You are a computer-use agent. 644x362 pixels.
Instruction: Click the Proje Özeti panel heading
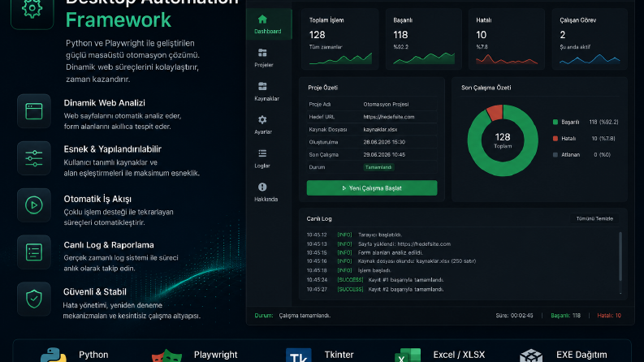click(x=323, y=88)
